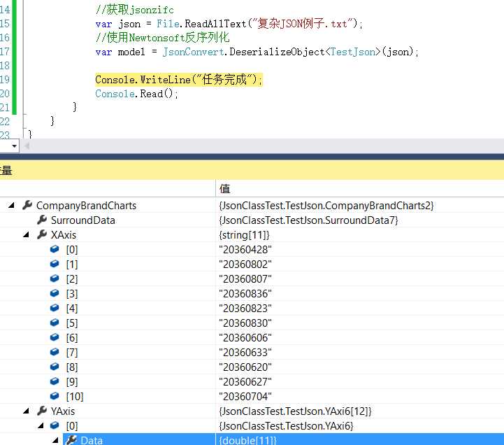Viewport: 504px width, 445px height.
Task: Collapse the Data double array node
Action: 56,440
